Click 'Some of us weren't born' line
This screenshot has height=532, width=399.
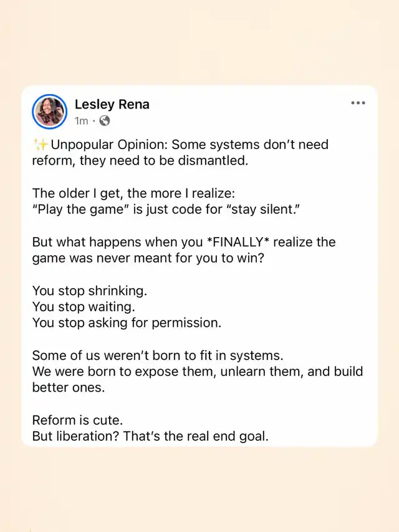click(158, 355)
